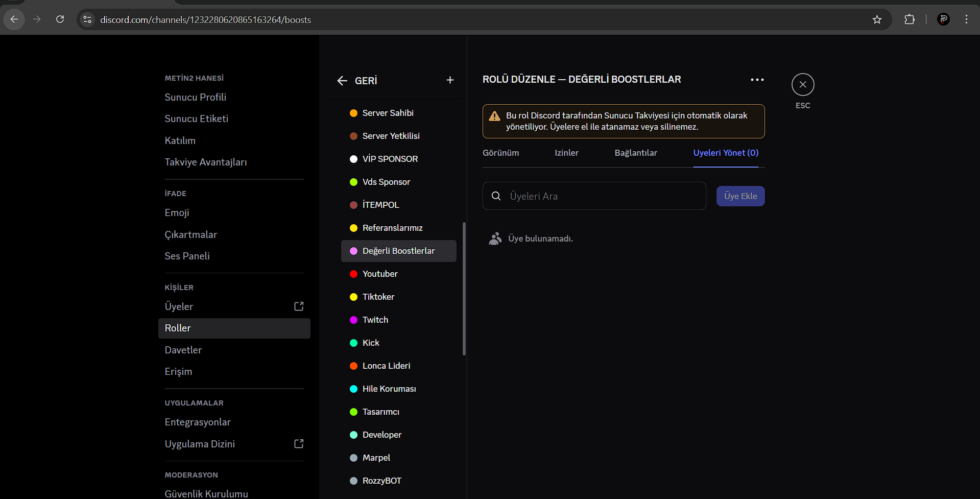The height and width of the screenshot is (499, 980).
Task: Select the Hile Koruması role
Action: tap(399, 389)
